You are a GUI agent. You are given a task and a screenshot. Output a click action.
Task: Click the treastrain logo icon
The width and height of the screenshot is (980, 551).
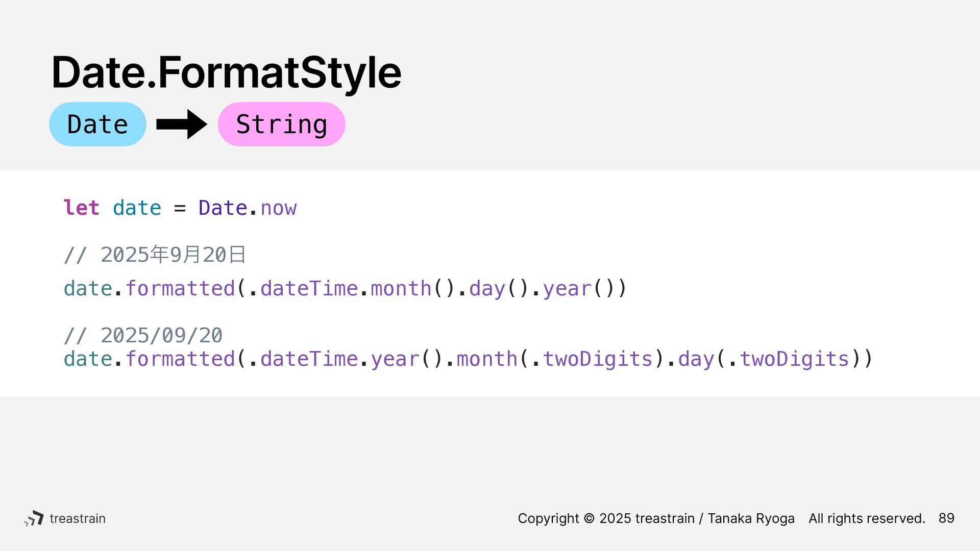tap(34, 518)
